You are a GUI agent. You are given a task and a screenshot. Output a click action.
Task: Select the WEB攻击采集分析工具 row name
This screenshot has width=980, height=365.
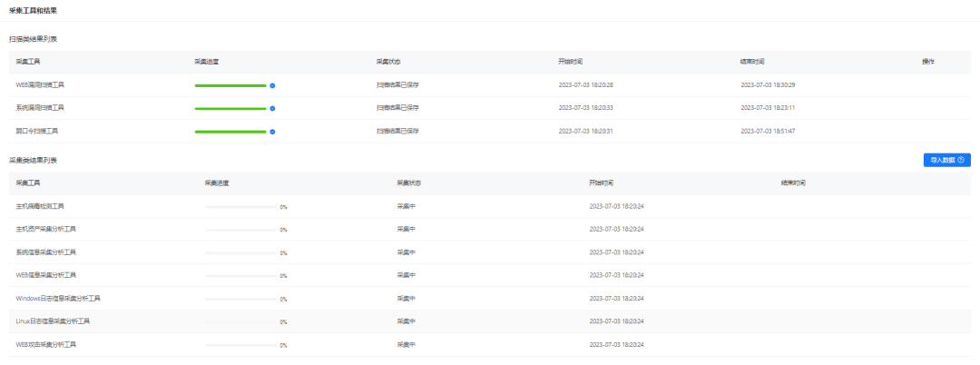[46, 345]
